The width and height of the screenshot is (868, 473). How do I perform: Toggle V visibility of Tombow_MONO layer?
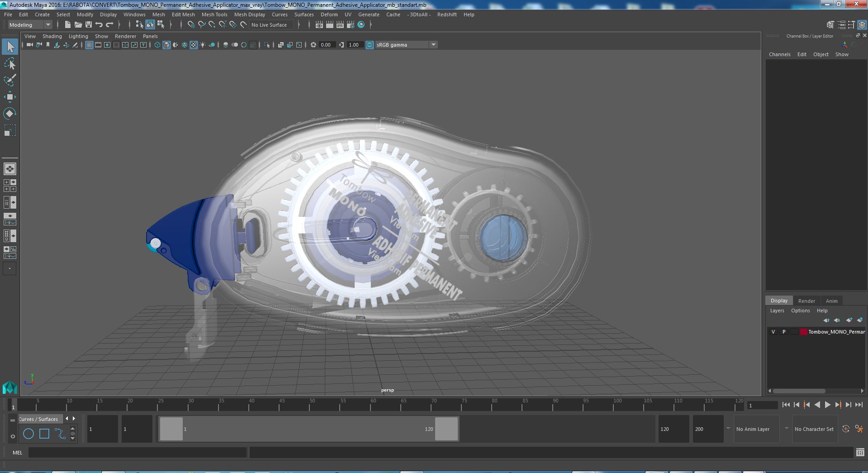pos(773,332)
